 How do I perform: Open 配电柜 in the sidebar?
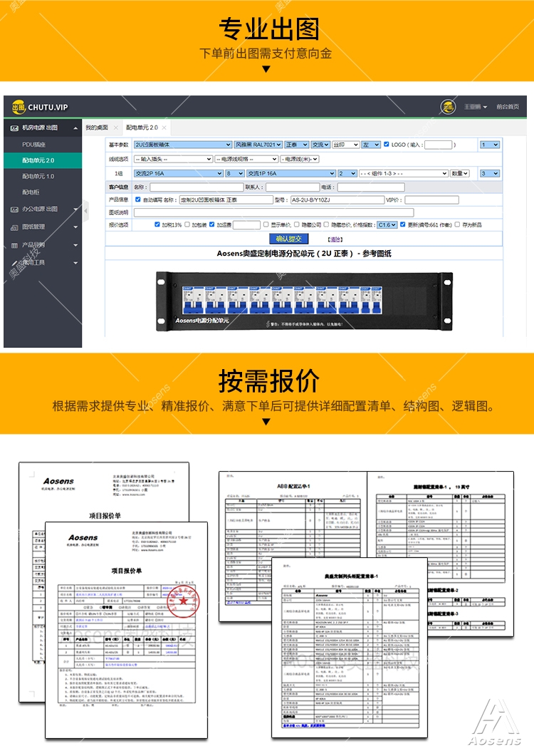(x=31, y=192)
